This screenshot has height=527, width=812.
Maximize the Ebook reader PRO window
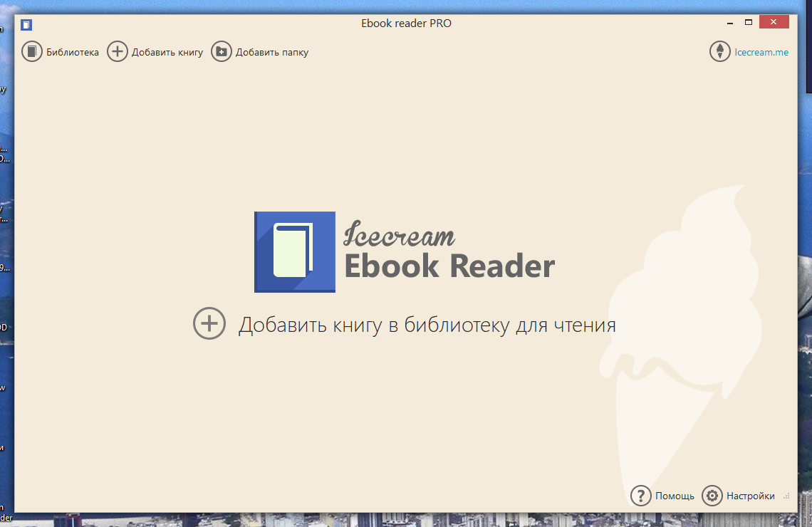(749, 22)
